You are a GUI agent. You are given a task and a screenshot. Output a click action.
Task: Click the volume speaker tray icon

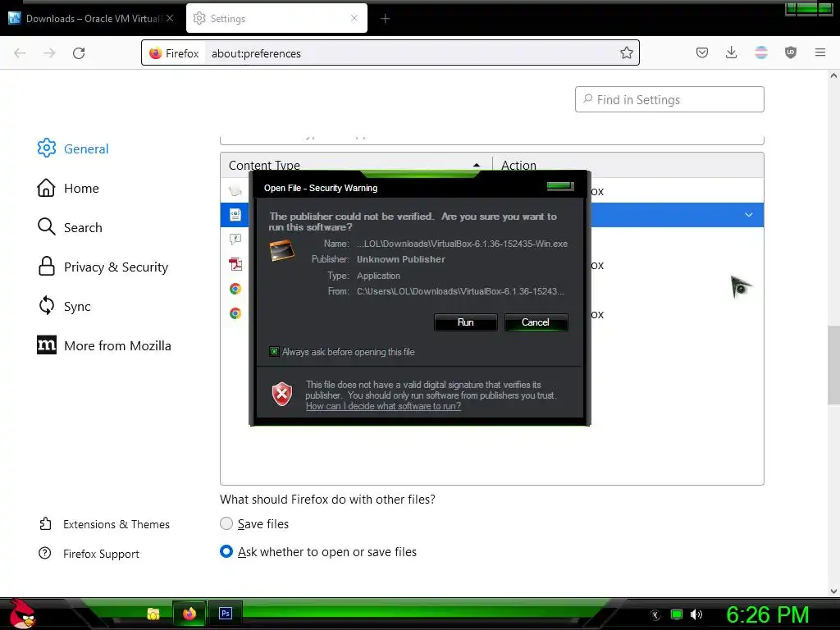(696, 614)
